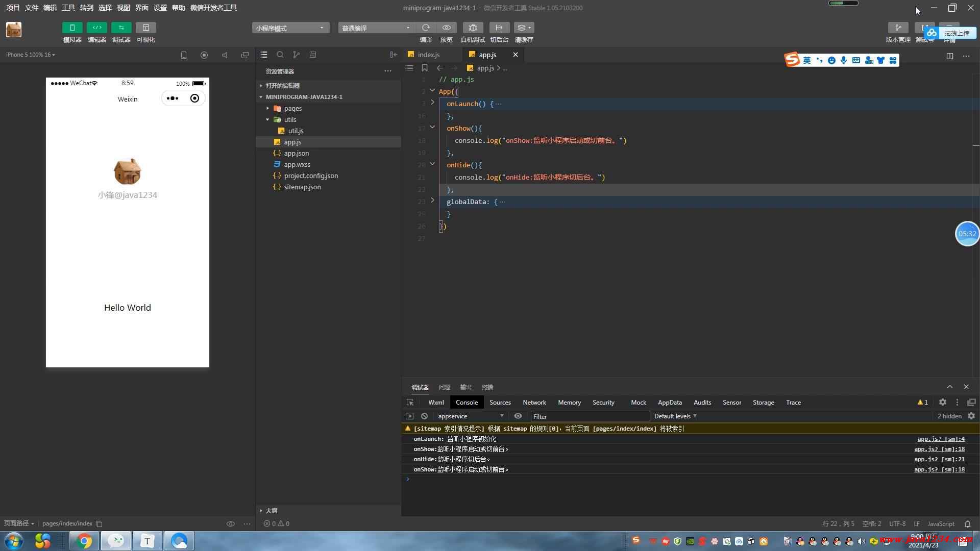Open the explorer list icon
This screenshot has width=980, height=551.
[264, 55]
